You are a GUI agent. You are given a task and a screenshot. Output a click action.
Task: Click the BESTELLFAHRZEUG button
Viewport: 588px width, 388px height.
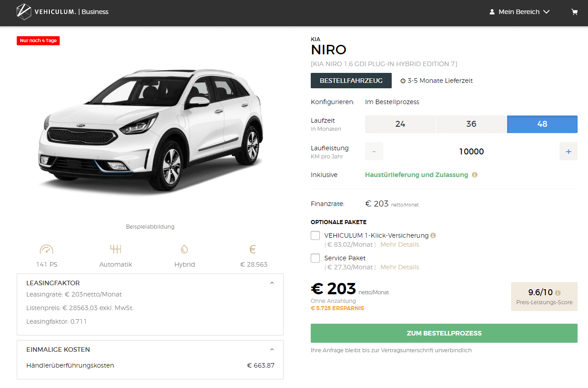pos(351,81)
